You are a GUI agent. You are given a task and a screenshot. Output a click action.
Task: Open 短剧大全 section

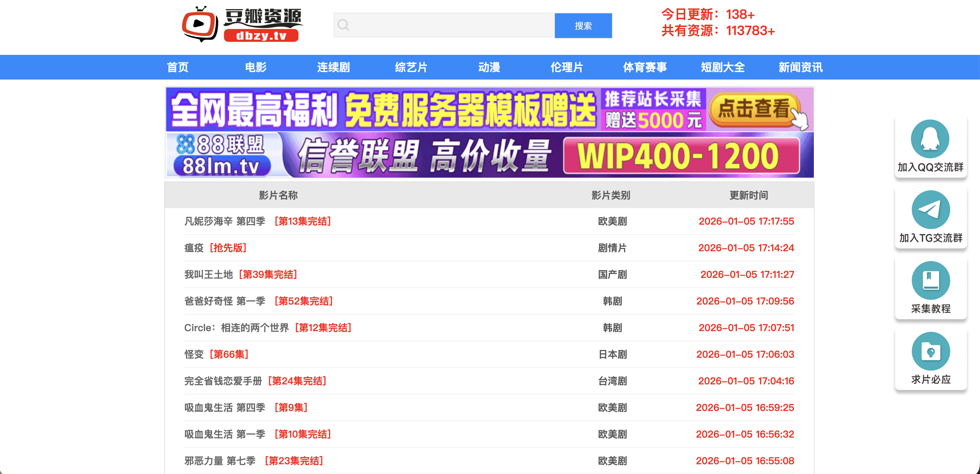click(722, 68)
